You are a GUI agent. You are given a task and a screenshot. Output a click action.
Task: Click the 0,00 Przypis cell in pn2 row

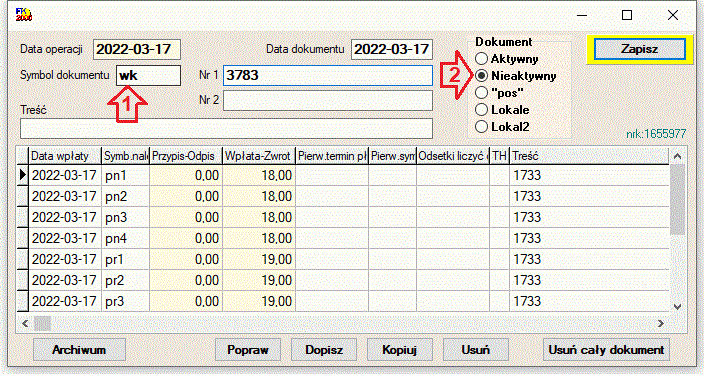tap(186, 196)
